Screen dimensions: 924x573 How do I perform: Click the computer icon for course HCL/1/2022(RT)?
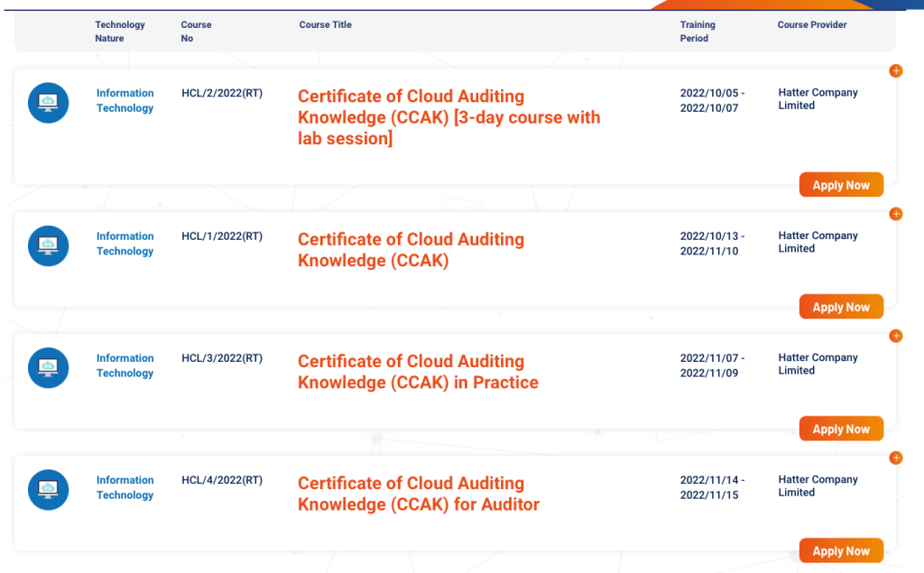tap(48, 245)
